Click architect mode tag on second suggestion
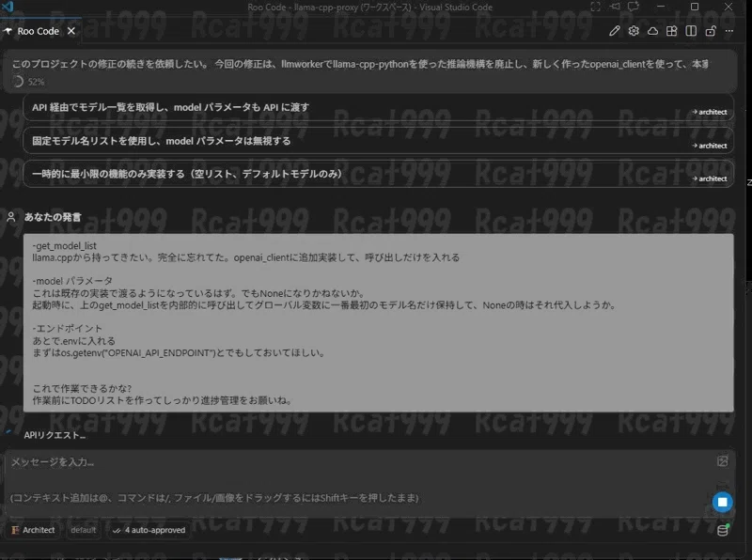 710,146
